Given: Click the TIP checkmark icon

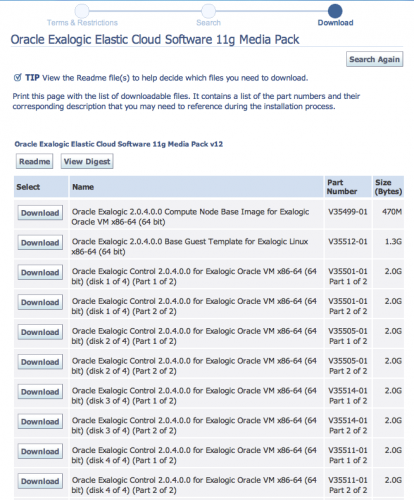Looking at the screenshot, I should 18,78.
